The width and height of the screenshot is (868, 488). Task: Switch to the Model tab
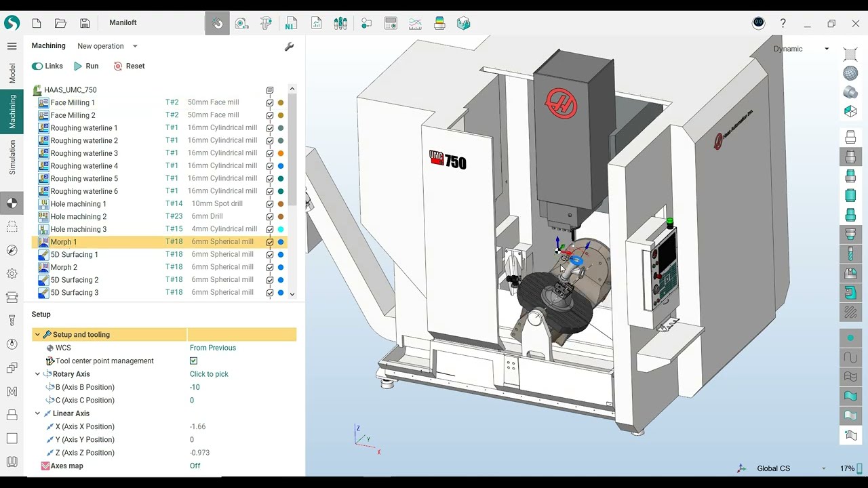pyautogui.click(x=12, y=74)
